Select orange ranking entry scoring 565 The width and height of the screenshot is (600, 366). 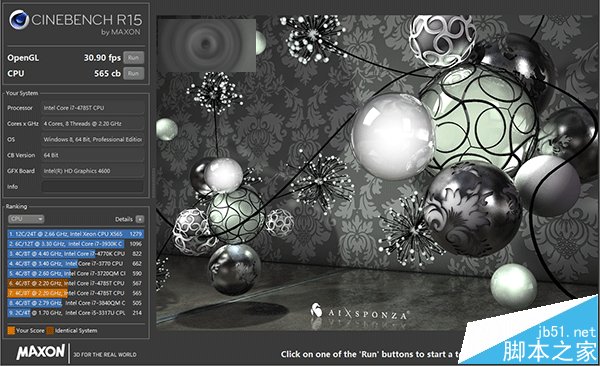pyautogui.click(x=75, y=293)
